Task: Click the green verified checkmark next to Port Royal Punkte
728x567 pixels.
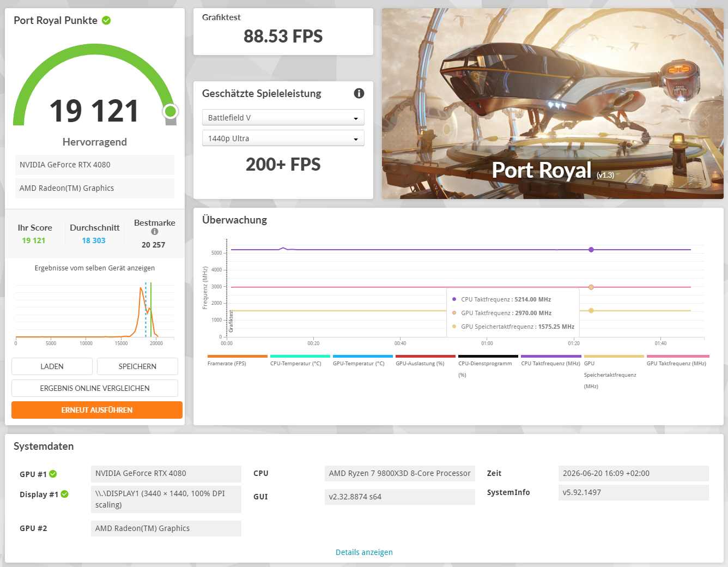Action: pos(106,20)
